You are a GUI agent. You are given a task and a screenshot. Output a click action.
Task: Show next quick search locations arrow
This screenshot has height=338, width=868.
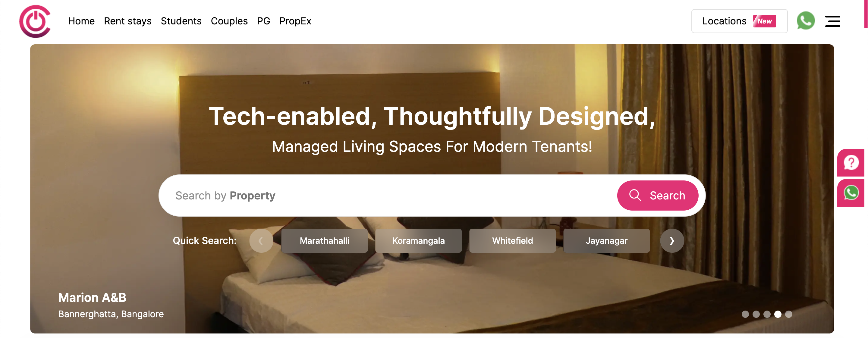click(x=672, y=241)
